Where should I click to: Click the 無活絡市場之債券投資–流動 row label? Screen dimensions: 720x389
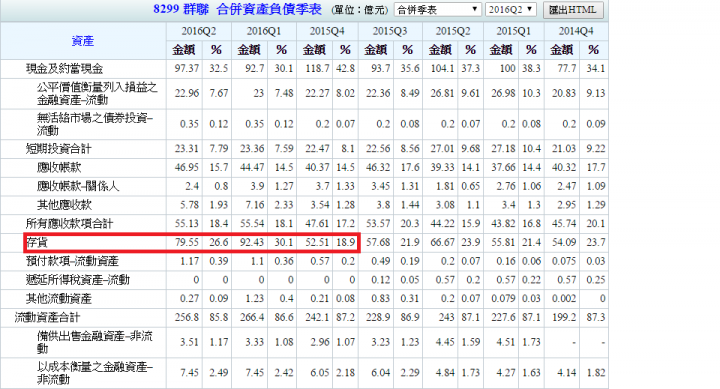(95, 124)
